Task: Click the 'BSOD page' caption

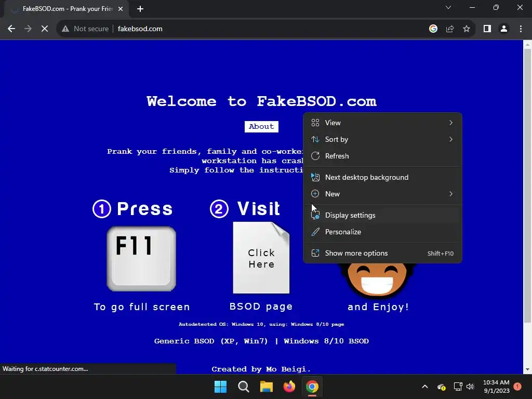Action: (x=261, y=307)
